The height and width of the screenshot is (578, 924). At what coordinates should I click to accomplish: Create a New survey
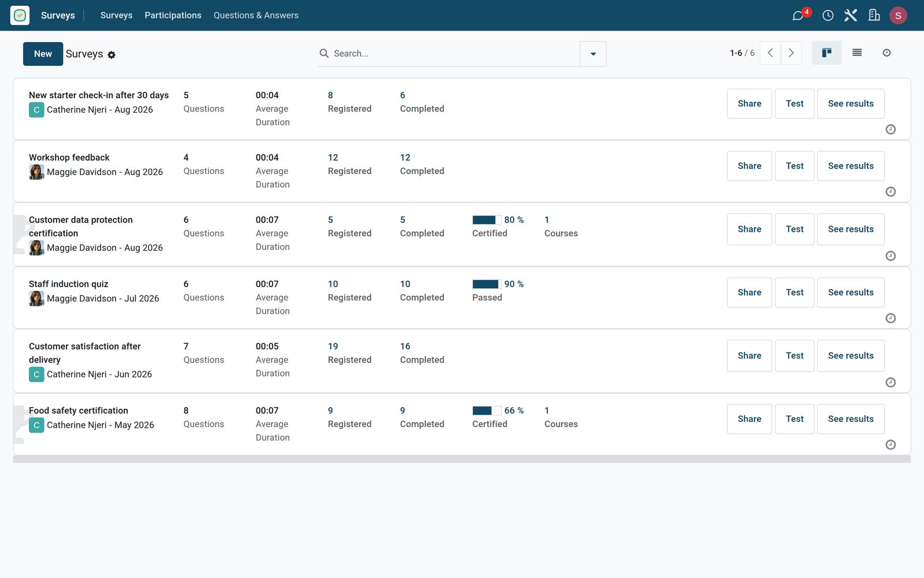[x=43, y=54]
